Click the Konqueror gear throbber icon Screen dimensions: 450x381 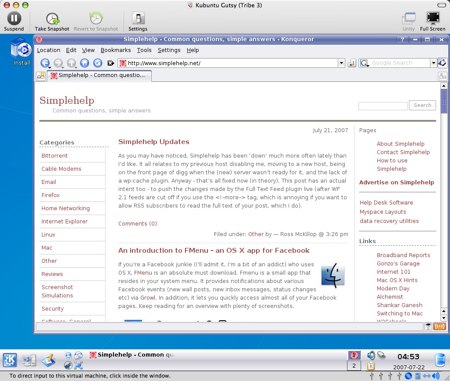coord(442,63)
